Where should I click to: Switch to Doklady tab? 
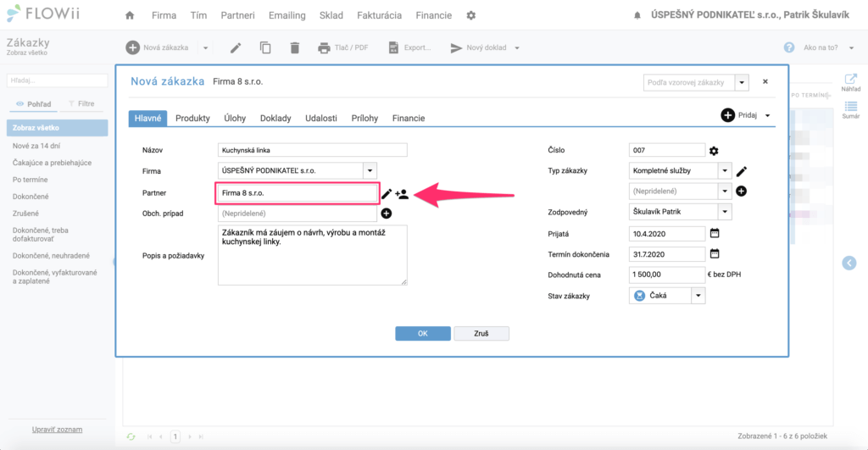click(x=275, y=118)
